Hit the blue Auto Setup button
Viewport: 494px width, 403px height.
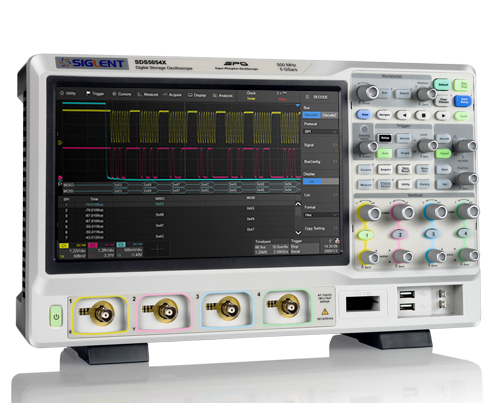click(x=463, y=100)
